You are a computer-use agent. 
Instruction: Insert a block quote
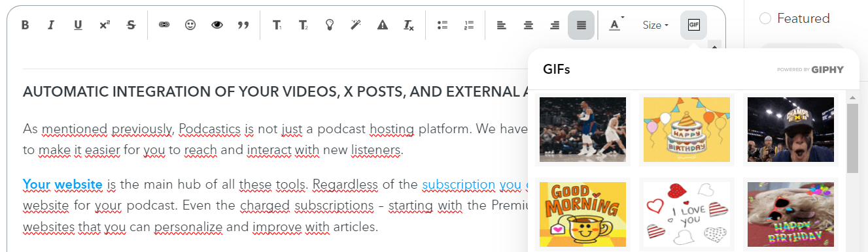click(244, 25)
